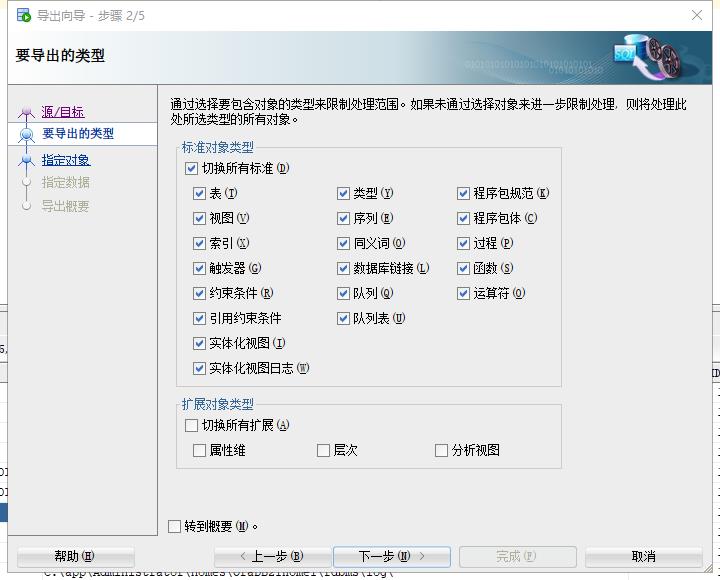Check the 属性维 option
This screenshot has width=720, height=580.
point(200,451)
